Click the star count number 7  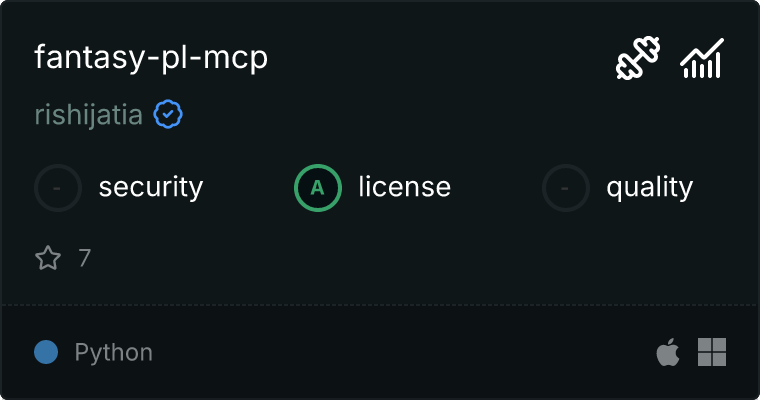click(85, 258)
